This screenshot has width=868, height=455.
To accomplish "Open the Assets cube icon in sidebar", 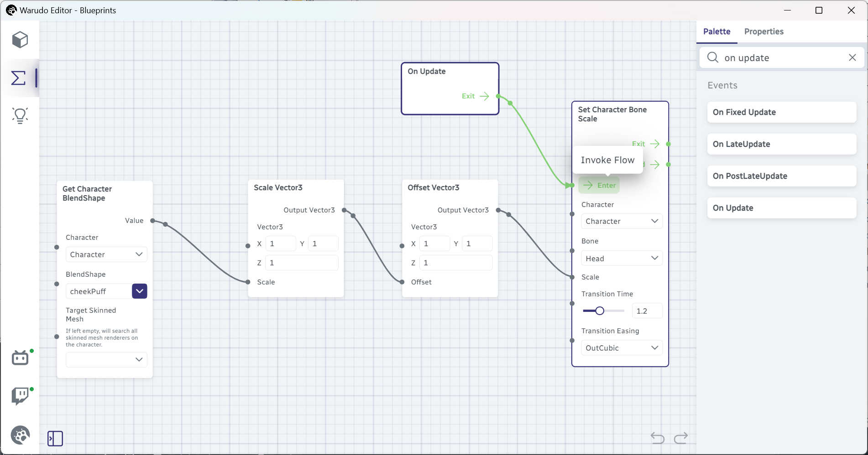I will click(x=20, y=40).
